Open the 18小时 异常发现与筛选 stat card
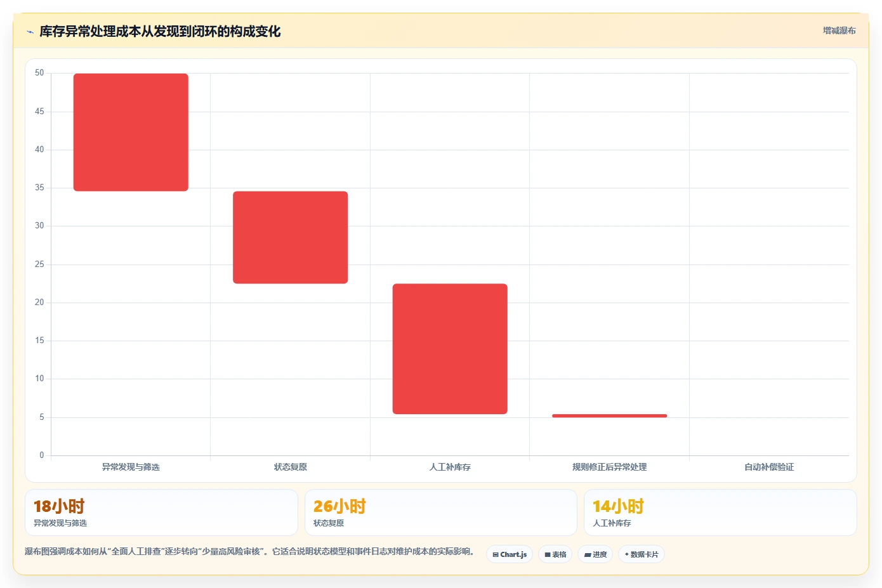The image size is (882, 588). (161, 513)
